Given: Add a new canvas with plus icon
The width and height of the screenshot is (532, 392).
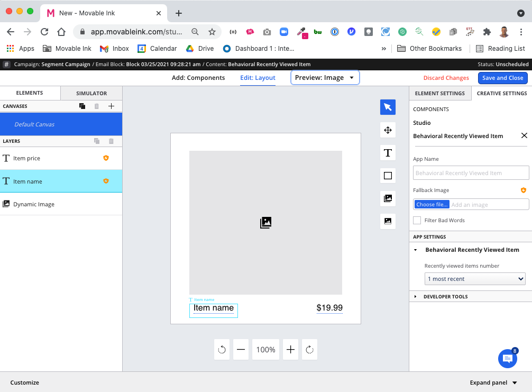Looking at the screenshot, I should pyautogui.click(x=111, y=106).
